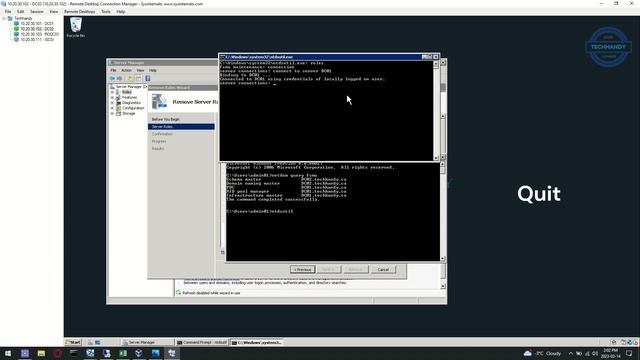Screen dimensions: 640x360
Task: Select the Features tree item
Action: pos(129,98)
